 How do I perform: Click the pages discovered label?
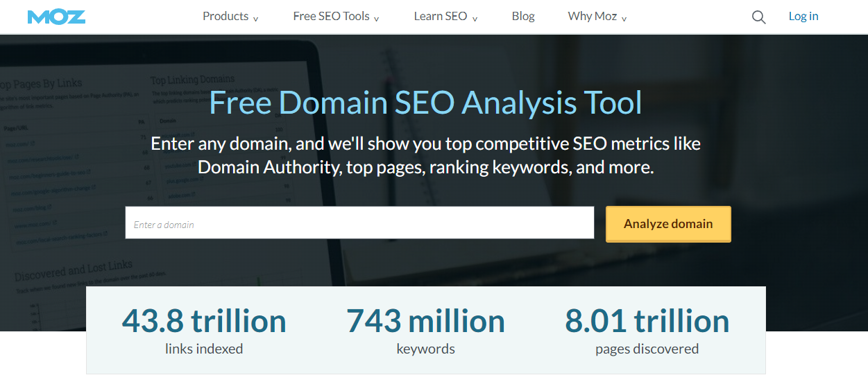pyautogui.click(x=647, y=349)
